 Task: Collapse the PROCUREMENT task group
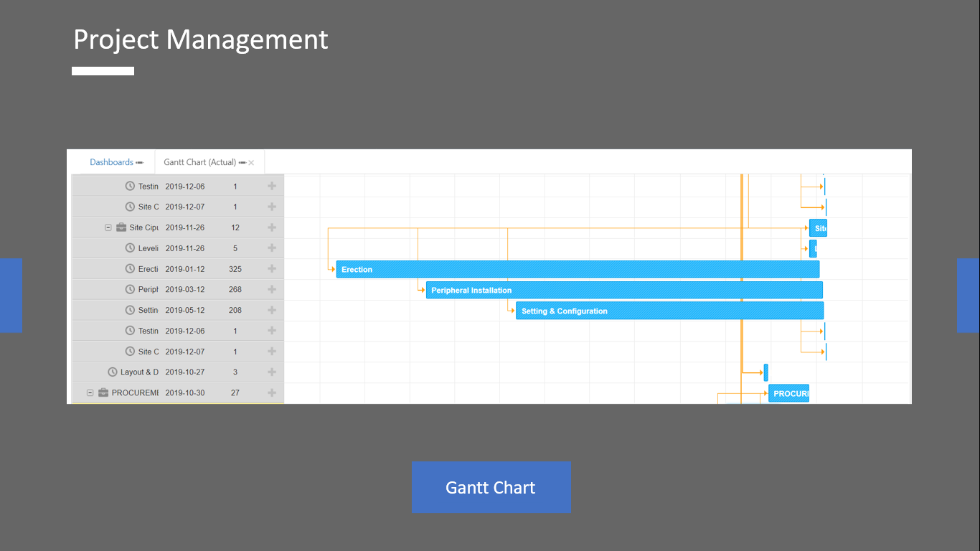pos(90,392)
